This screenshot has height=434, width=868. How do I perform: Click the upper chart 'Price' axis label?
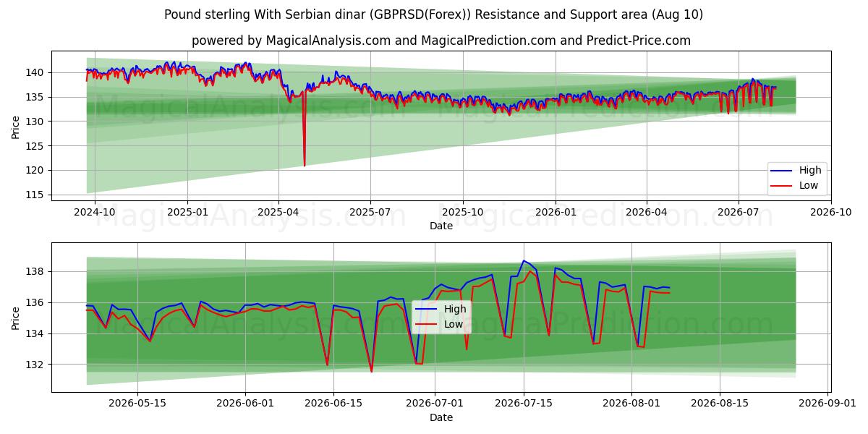16,126
